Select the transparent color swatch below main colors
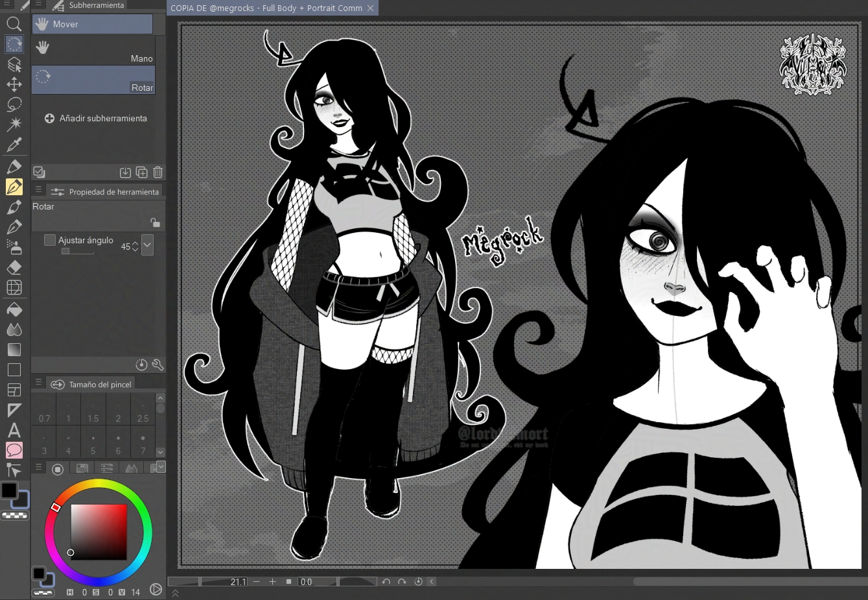 [14, 516]
